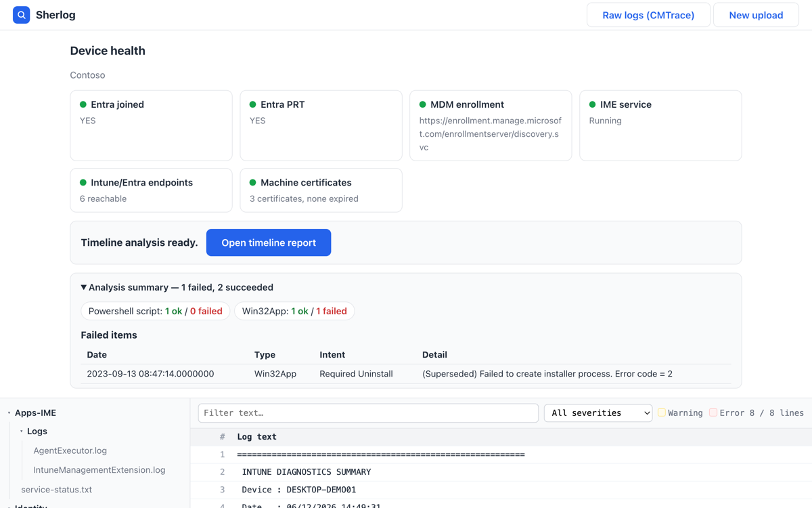Select log line INTUNE DIAGNOSTICS SUMMARY
Screen dimensions: 812x508
click(307, 472)
